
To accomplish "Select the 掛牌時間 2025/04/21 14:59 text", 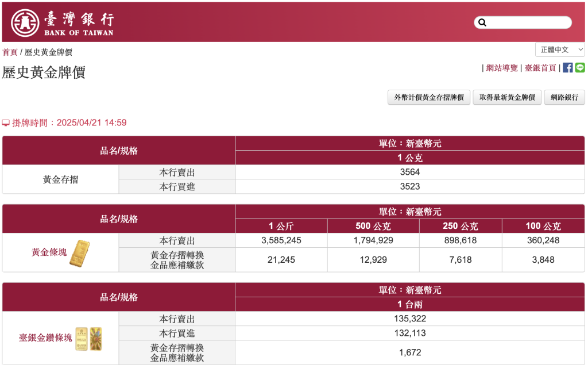I will [69, 123].
